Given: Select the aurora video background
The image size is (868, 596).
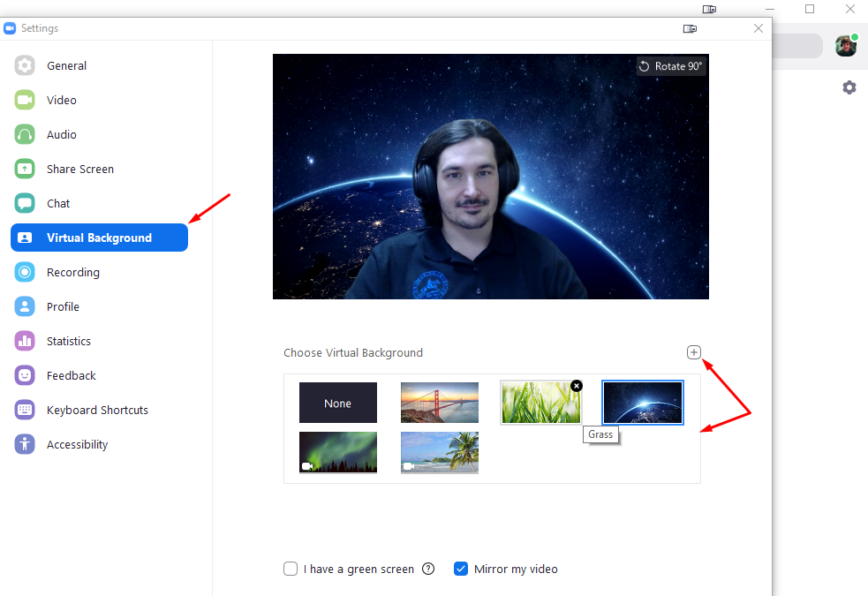Looking at the screenshot, I should pyautogui.click(x=338, y=452).
